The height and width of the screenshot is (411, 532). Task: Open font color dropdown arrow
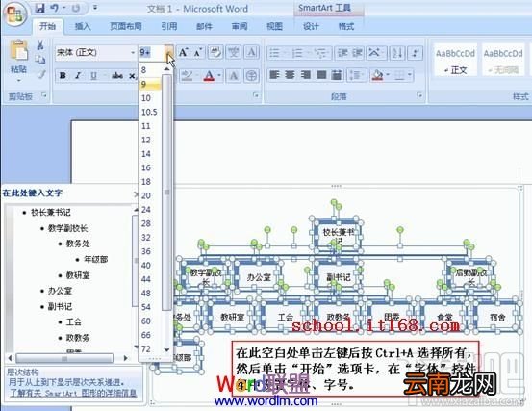[x=219, y=75]
